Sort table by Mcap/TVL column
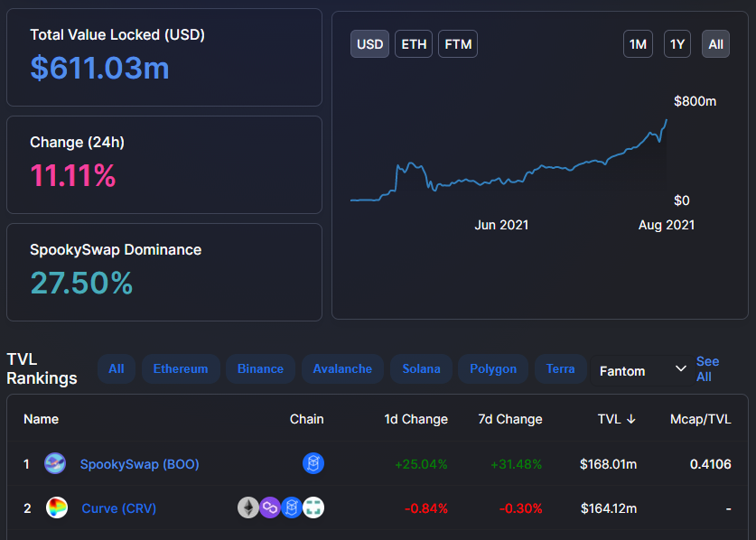Viewport: 756px width, 540px height. (701, 419)
